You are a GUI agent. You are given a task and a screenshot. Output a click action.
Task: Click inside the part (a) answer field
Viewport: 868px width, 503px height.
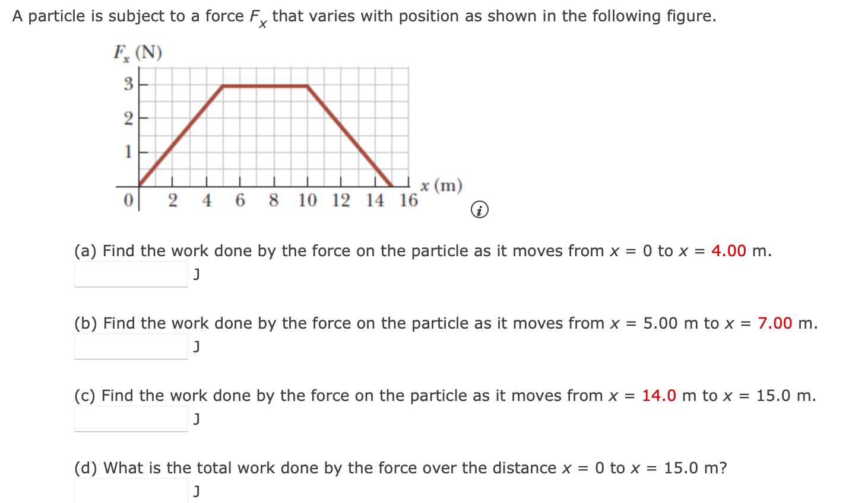(131, 274)
